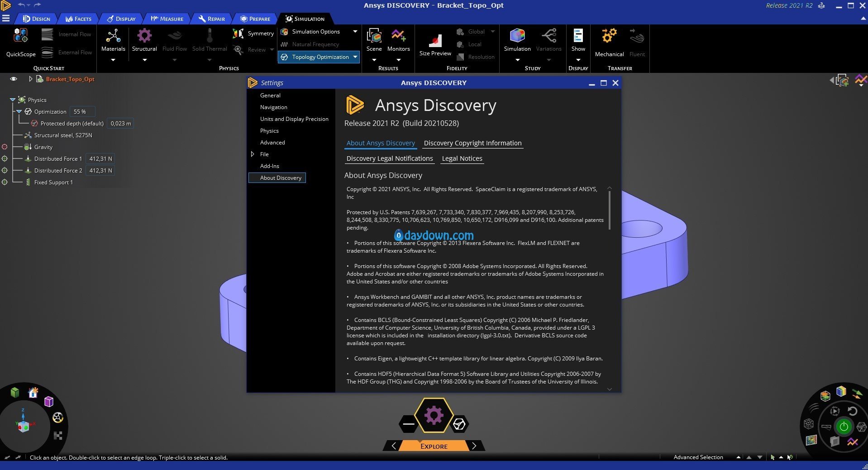Toggle the Fixed Support 1 status circle
The image size is (868, 470).
coord(5,182)
